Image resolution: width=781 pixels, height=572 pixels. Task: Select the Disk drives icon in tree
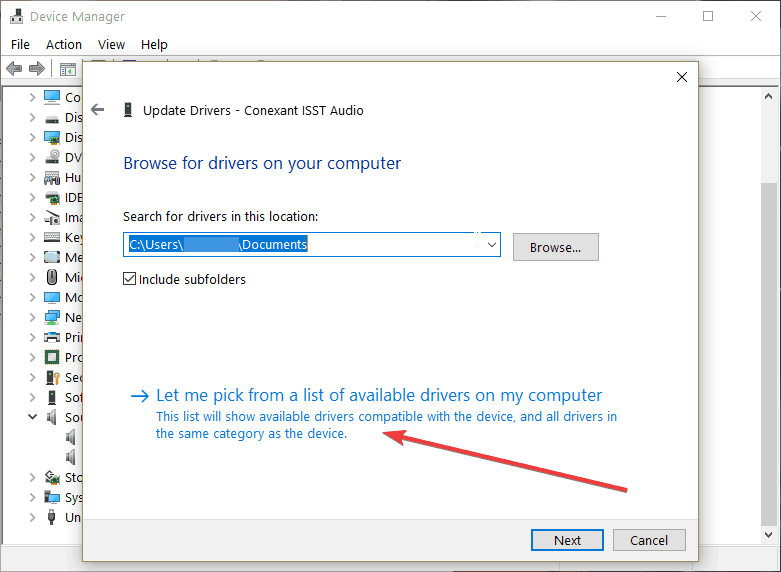tap(52, 119)
